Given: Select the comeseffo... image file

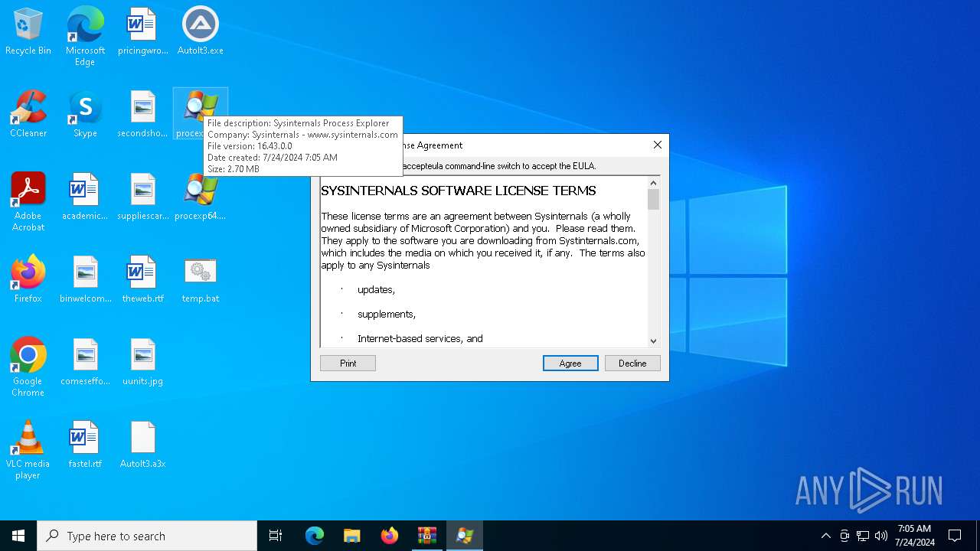Looking at the screenshot, I should [x=85, y=362].
